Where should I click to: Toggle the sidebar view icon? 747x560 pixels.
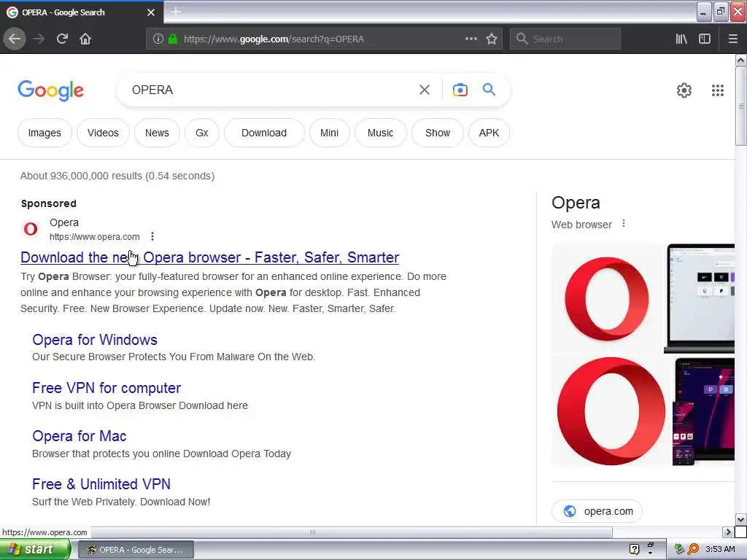coord(705,39)
